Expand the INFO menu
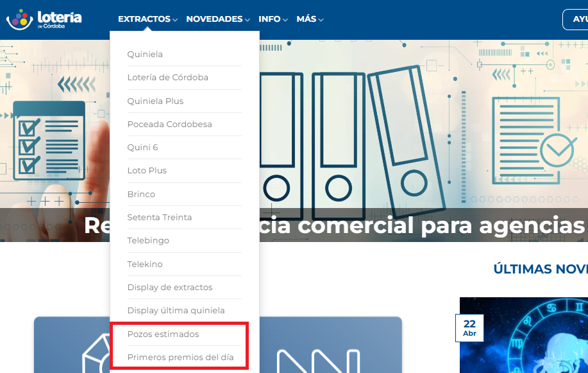 click(273, 19)
